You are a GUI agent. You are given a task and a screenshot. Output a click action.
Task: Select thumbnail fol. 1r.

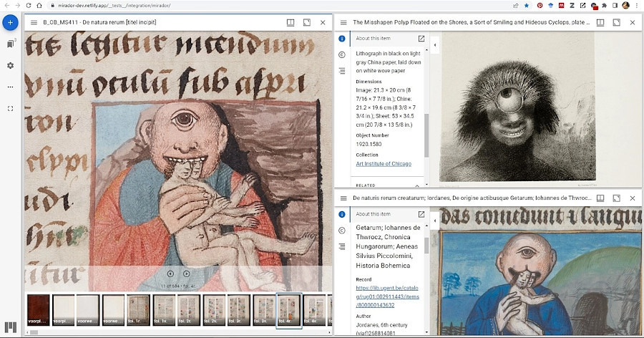point(138,310)
